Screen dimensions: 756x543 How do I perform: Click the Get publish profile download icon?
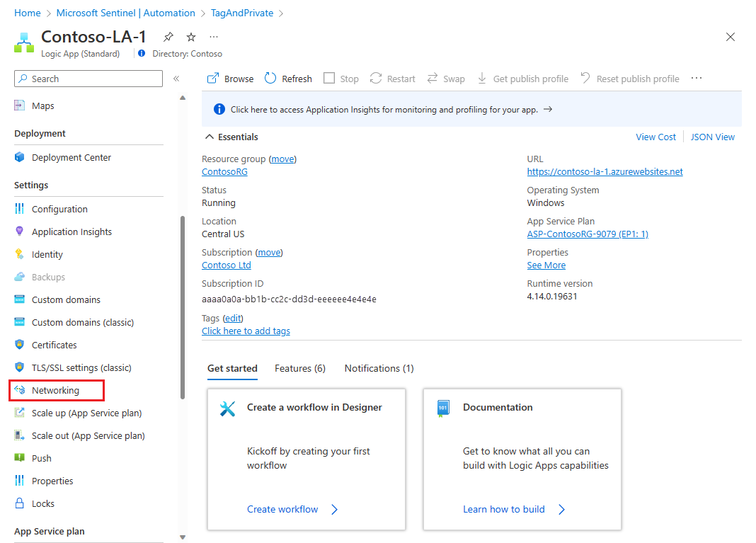pos(482,79)
